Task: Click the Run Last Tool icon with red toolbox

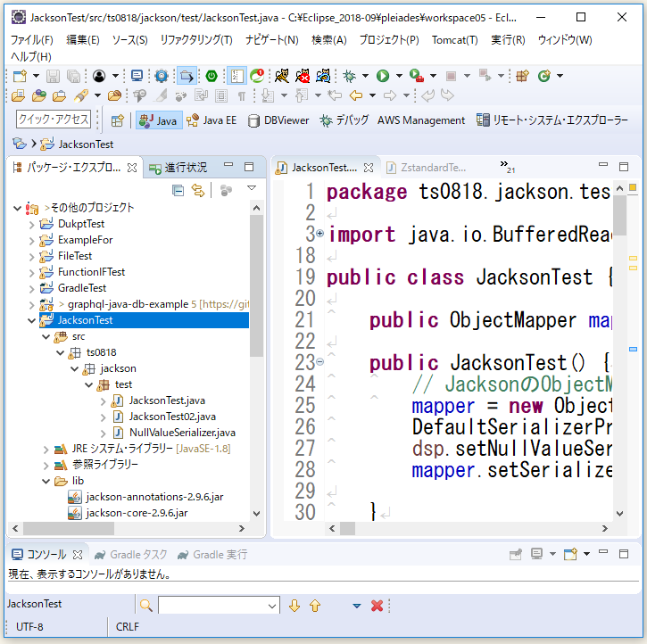Action: pyautogui.click(x=417, y=76)
